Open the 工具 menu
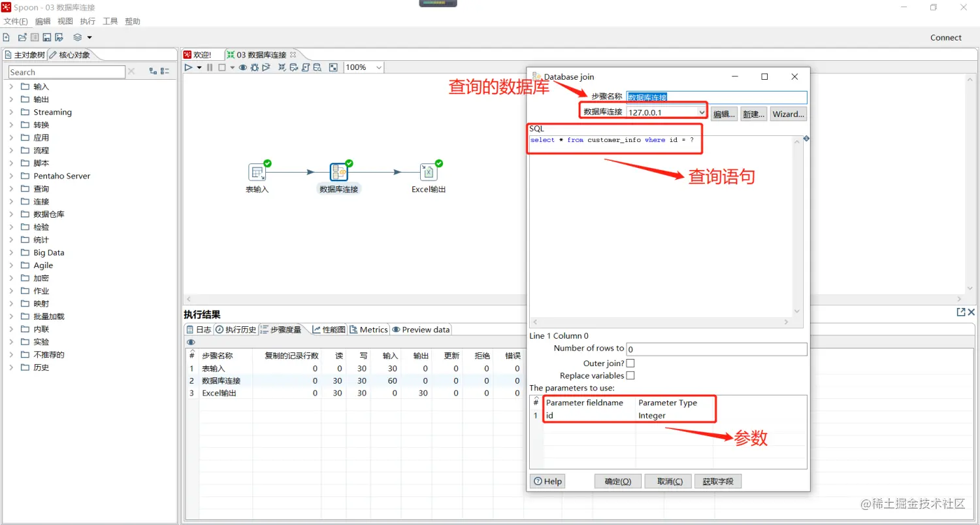Screen dimensions: 980x525 (110, 22)
